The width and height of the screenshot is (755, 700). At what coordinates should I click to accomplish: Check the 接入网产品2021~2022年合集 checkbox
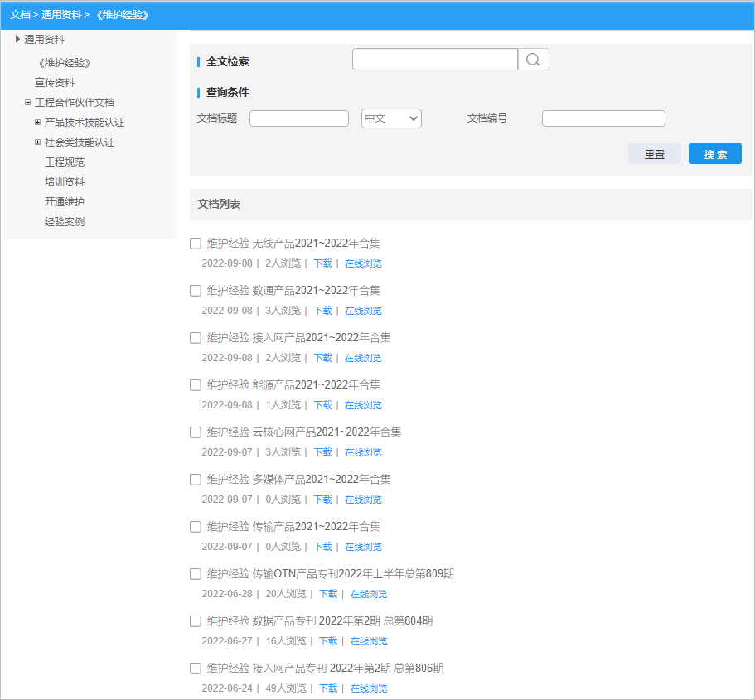coord(196,338)
